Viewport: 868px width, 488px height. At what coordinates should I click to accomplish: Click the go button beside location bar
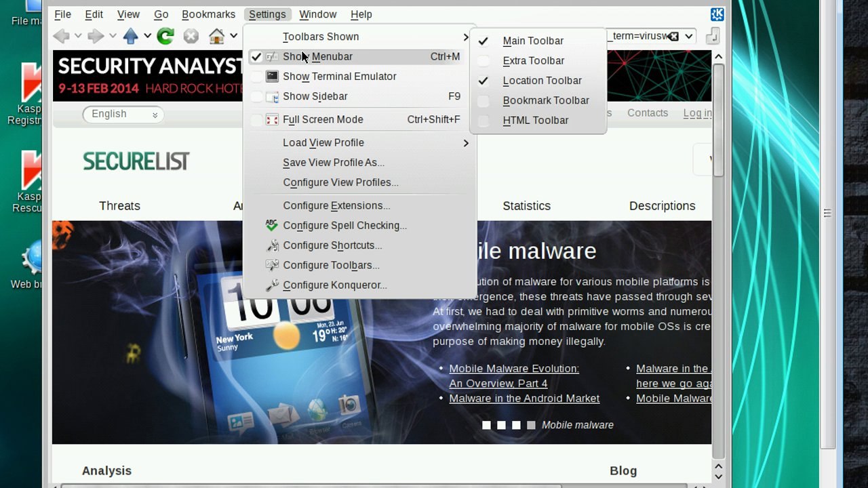tap(712, 37)
